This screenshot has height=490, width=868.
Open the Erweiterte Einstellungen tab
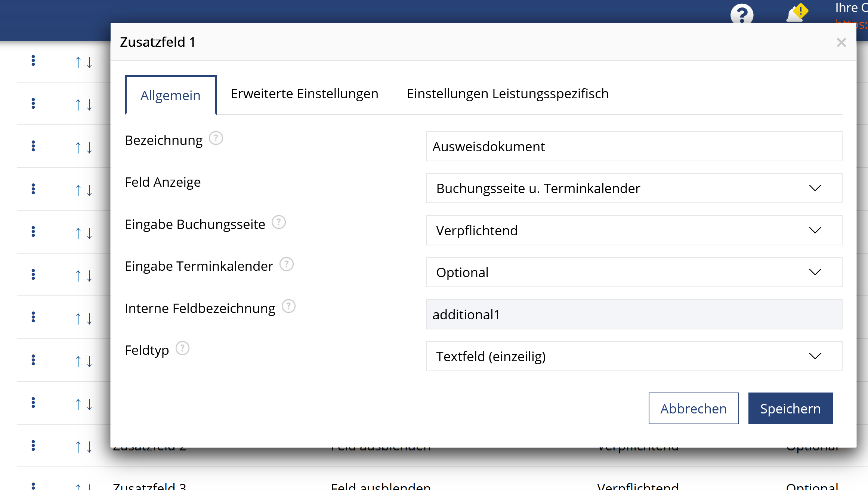(x=305, y=93)
